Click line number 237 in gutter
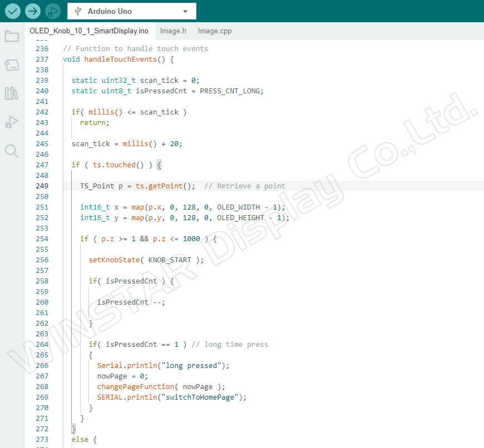The width and height of the screenshot is (484, 448). [x=42, y=59]
